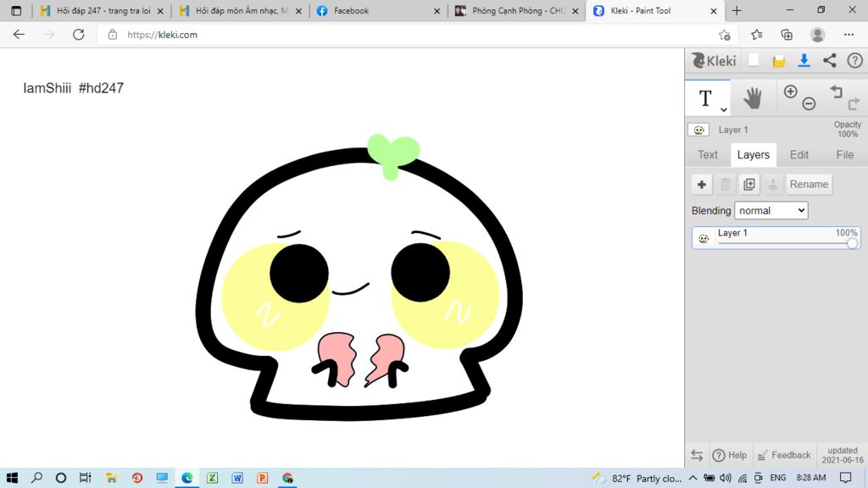View site information via the lock icon

pos(113,34)
